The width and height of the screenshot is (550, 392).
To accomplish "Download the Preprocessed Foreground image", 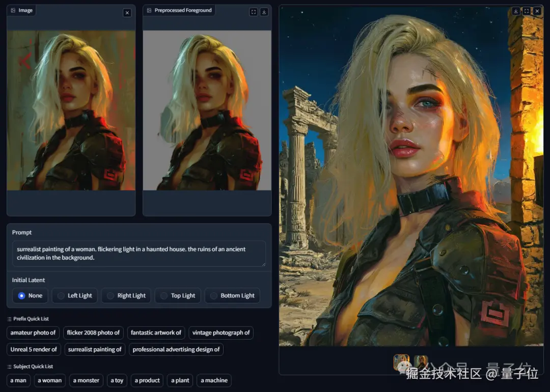I will pyautogui.click(x=264, y=12).
